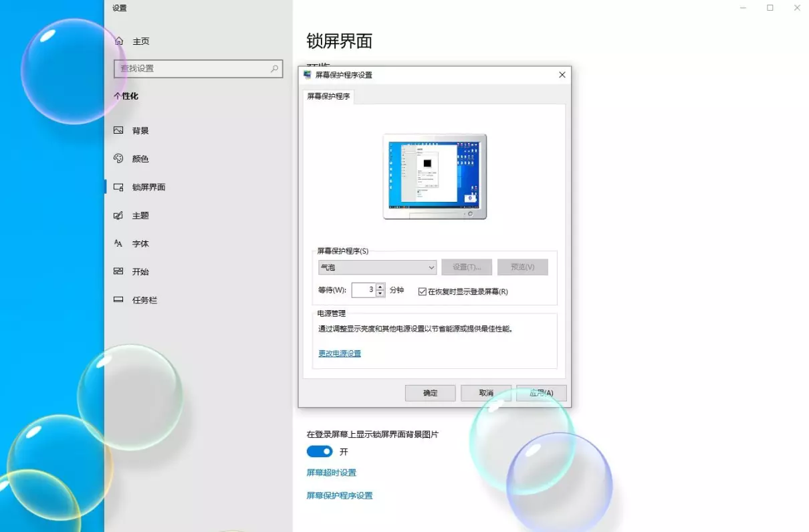Click the 主题 brush icon in the sidebar
This screenshot has height=532, width=809.
pyautogui.click(x=118, y=216)
